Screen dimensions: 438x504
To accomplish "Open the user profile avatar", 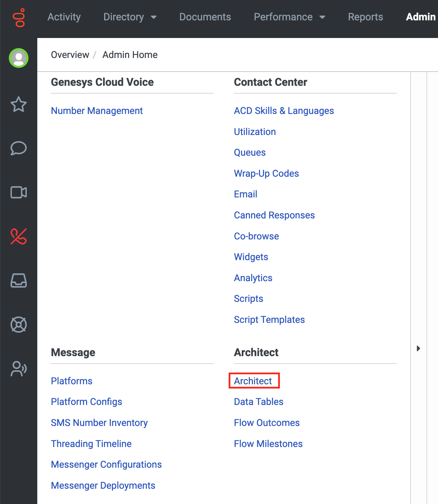I will (x=19, y=58).
